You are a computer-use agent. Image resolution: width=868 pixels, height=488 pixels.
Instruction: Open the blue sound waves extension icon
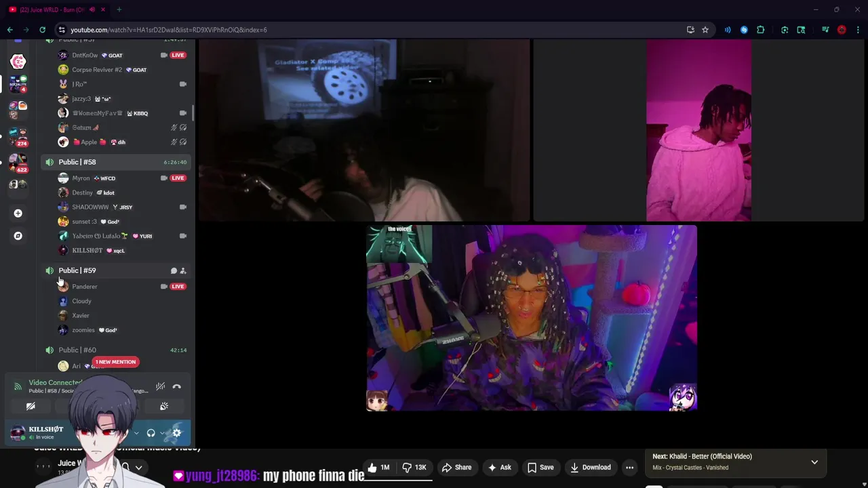[x=728, y=30]
